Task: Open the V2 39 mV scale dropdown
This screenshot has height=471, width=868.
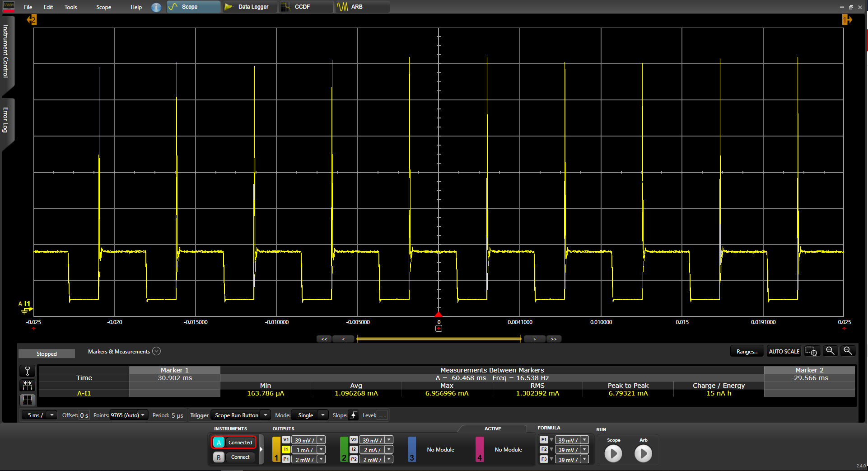Action: coord(389,440)
